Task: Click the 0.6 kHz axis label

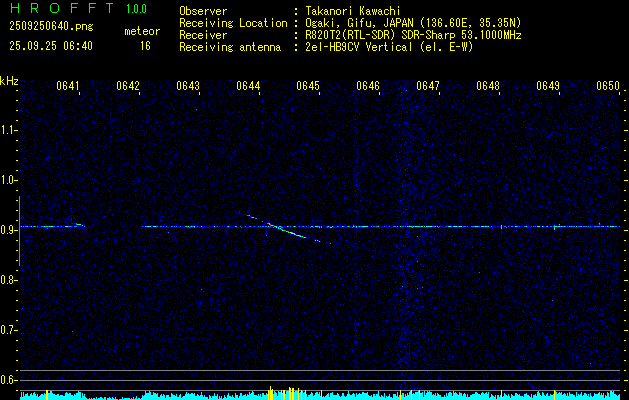Action: 8,380
